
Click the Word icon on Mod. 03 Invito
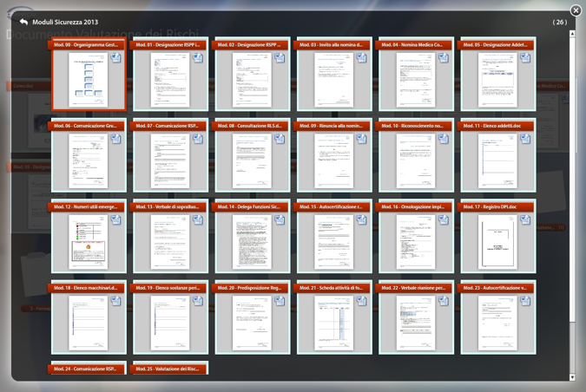tap(361, 58)
